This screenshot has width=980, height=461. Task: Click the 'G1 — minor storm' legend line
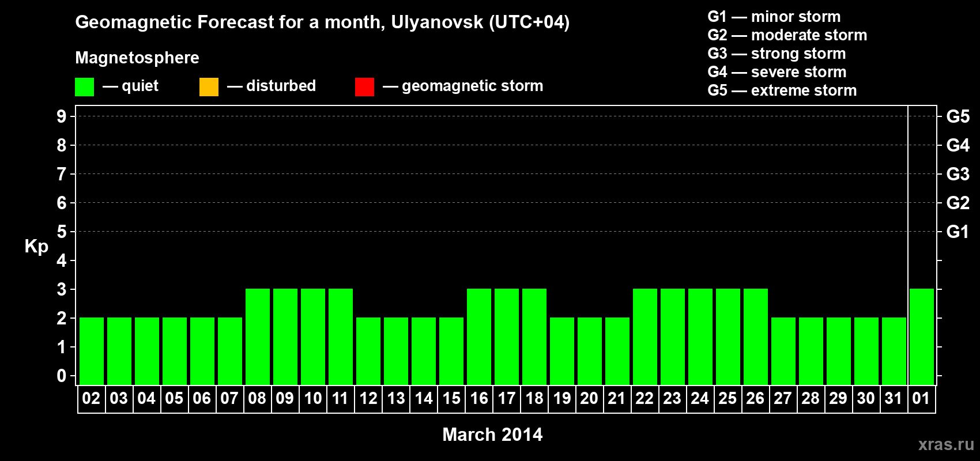[x=774, y=17]
